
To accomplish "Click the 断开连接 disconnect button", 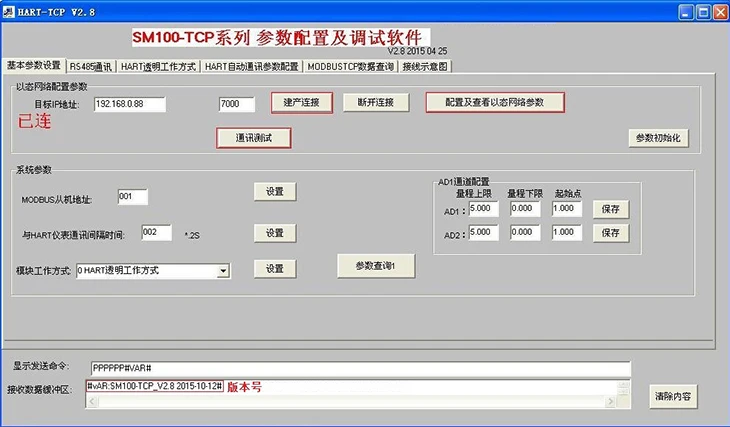I will 376,102.
